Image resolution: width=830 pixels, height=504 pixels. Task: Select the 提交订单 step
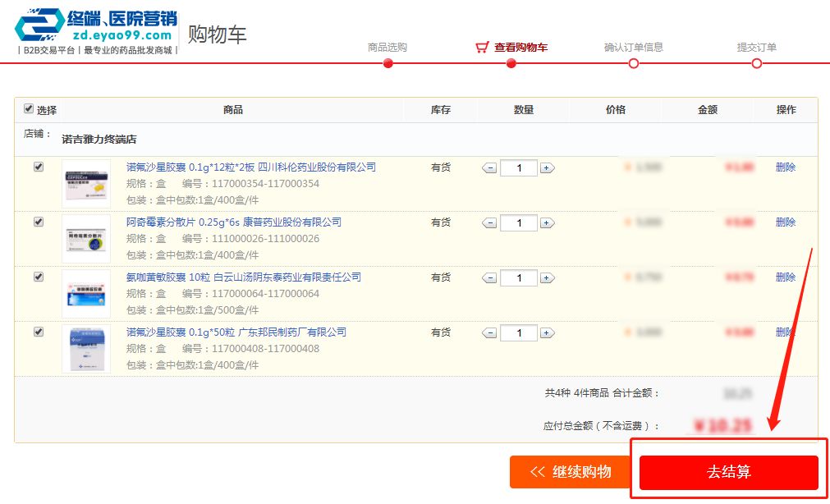pos(756,48)
